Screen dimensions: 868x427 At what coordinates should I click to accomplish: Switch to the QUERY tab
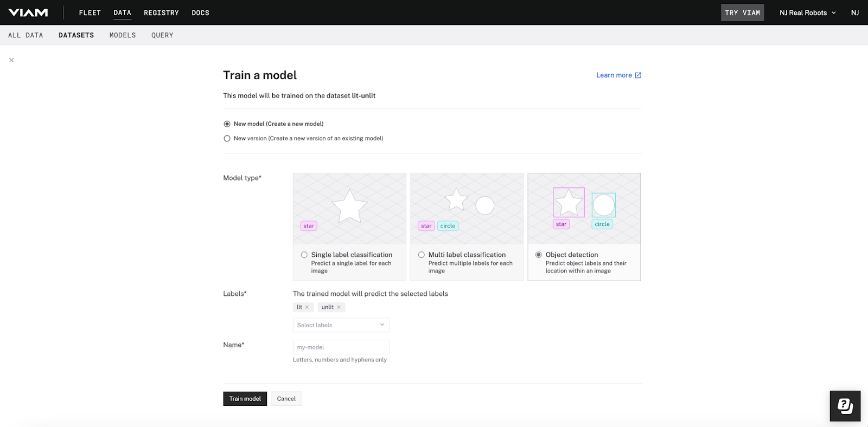click(x=162, y=35)
